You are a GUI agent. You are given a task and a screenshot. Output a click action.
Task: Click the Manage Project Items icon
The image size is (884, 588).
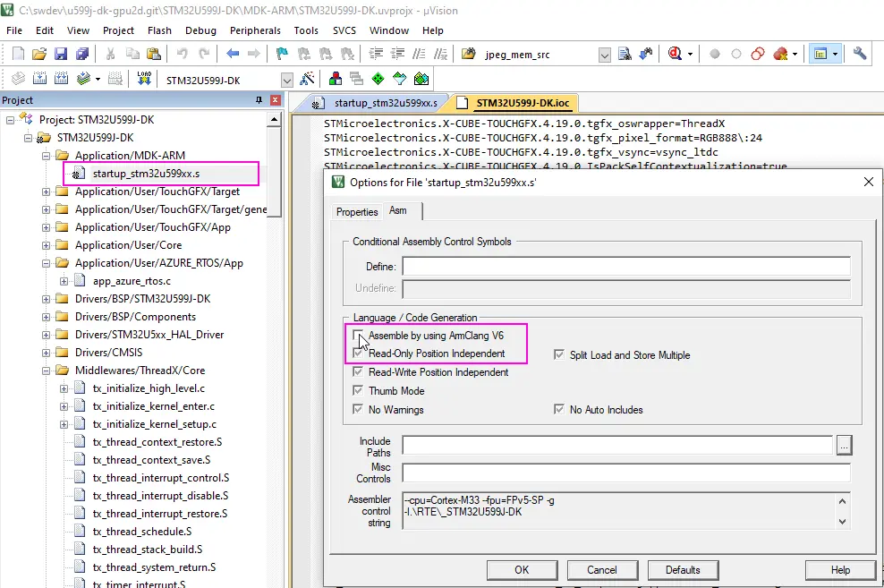point(335,80)
